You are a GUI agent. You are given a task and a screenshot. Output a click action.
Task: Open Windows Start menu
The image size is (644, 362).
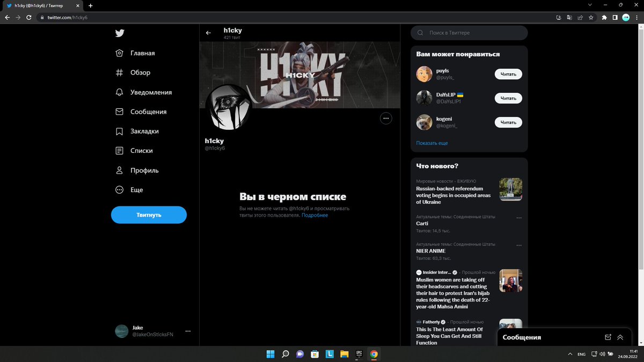[x=270, y=354]
